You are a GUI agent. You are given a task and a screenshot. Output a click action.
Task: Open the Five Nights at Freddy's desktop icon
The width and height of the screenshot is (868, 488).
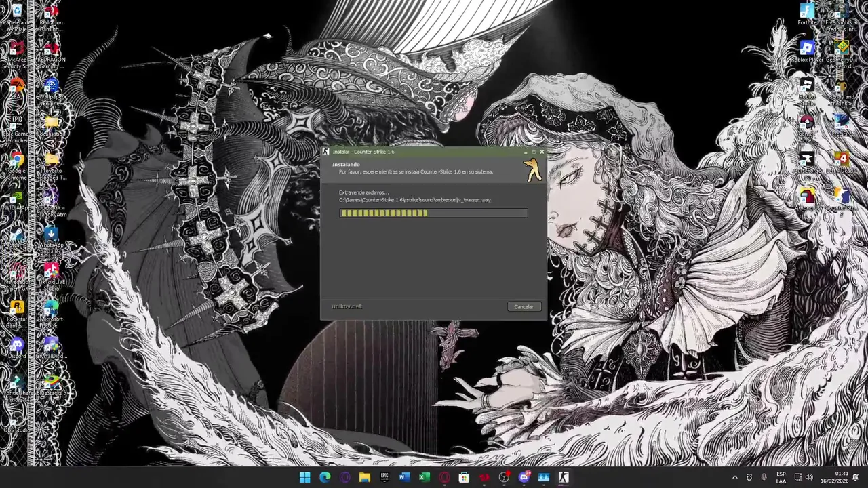coord(842,18)
